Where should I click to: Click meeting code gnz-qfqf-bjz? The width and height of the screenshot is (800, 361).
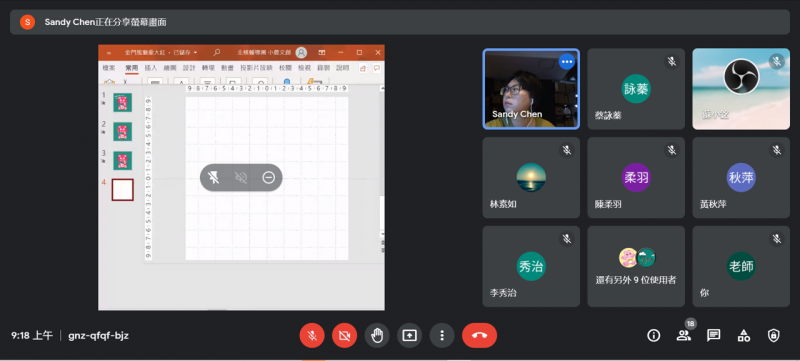[x=98, y=336]
